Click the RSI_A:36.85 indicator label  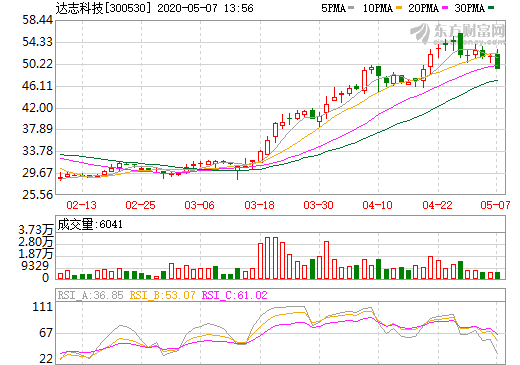pyautogui.click(x=90, y=295)
